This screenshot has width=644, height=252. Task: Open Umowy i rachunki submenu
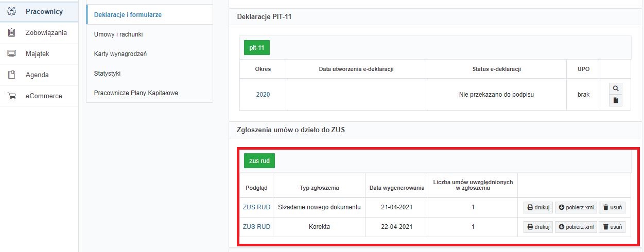tap(149, 34)
